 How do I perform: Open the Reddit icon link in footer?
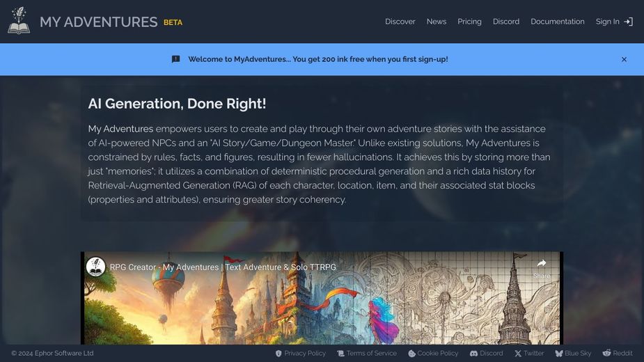(x=606, y=354)
